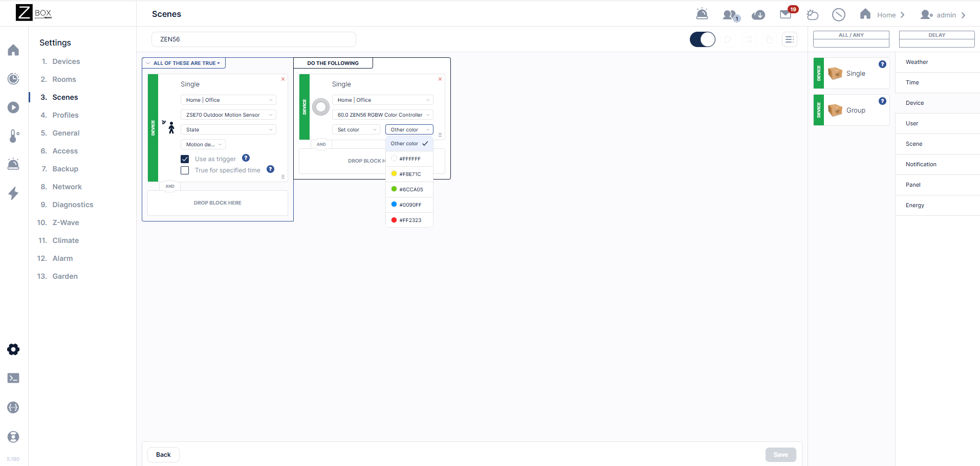Open the settings gear icon in left sidebar
Viewport: 980px width, 466px height.
(14, 349)
